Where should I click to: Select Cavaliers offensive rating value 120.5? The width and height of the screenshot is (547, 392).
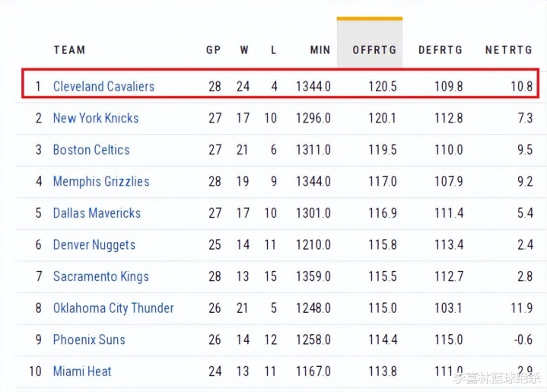coord(383,86)
